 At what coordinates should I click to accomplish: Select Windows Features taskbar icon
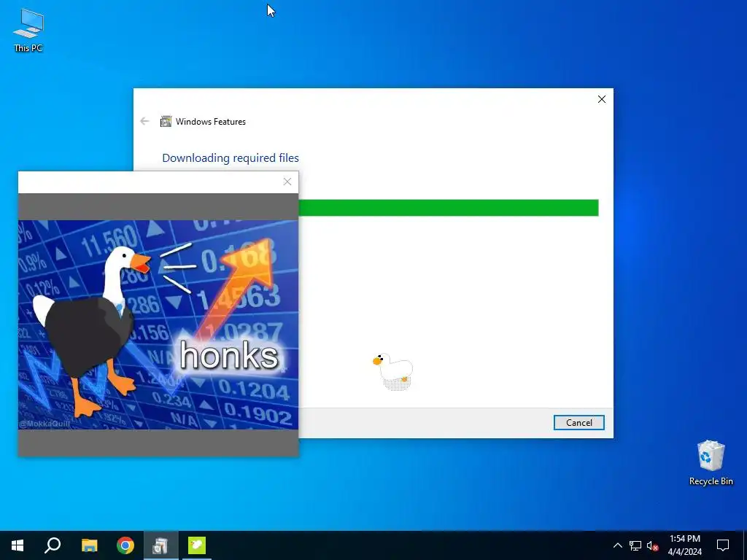coord(160,545)
